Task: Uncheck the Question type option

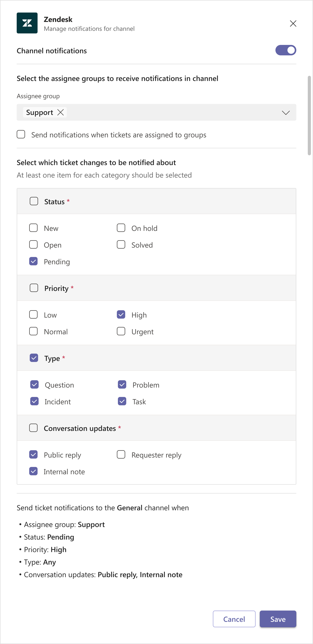Action: click(x=34, y=385)
